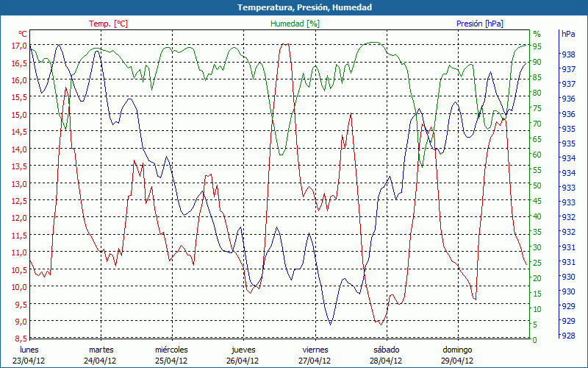588x368 pixels.
Task: Select the red Temp. [ºC] legend label
Action: pyautogui.click(x=108, y=24)
